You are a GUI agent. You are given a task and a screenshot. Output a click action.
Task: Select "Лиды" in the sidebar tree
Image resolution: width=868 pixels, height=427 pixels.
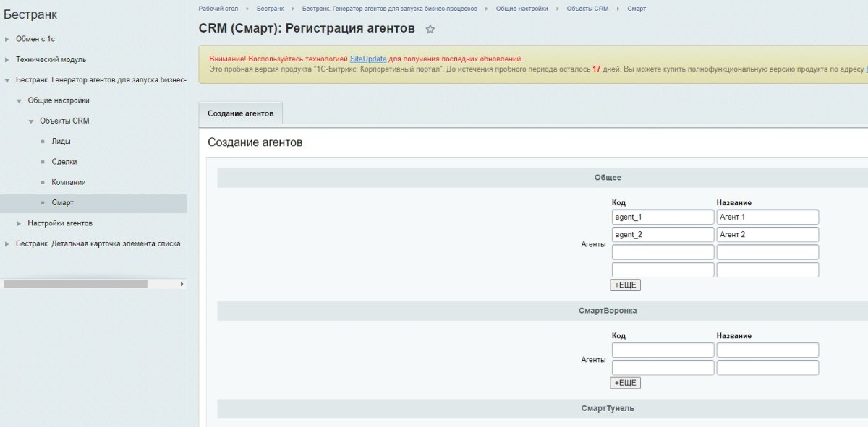(x=61, y=141)
